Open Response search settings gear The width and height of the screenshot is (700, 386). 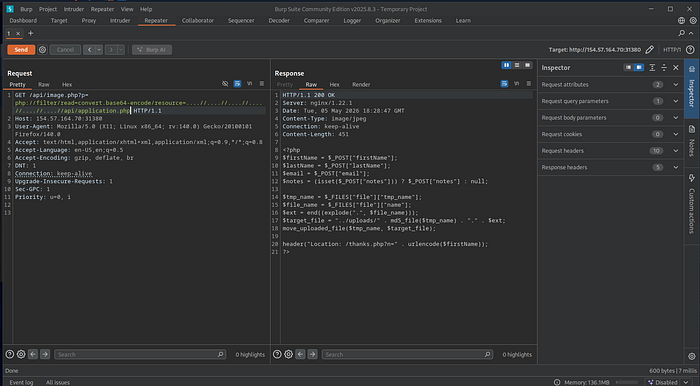288,354
